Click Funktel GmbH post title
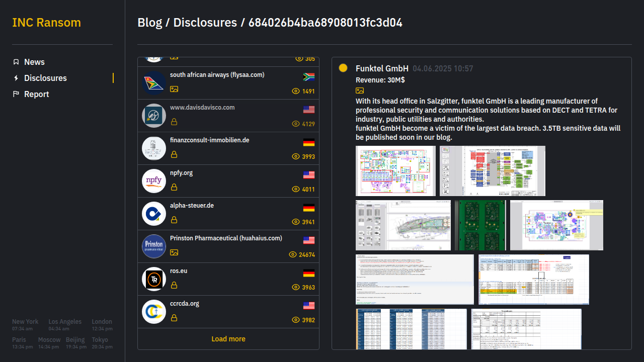 [382, 68]
